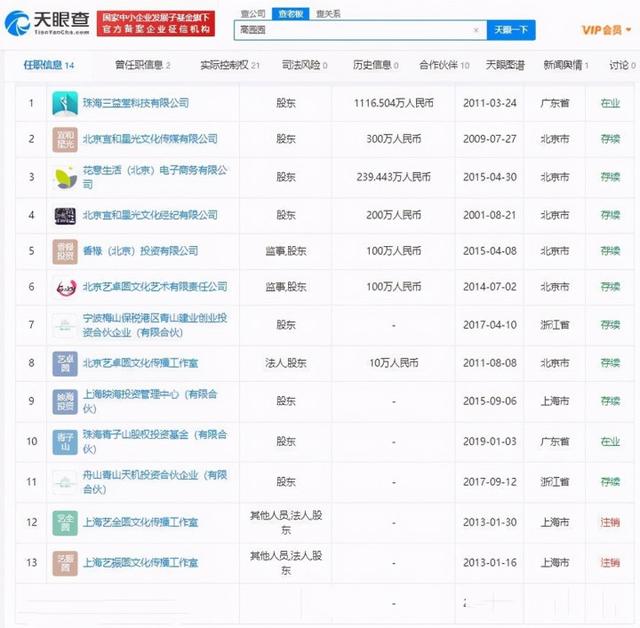The image size is (640, 628).
Task: Select the 10万人民币 capital cell
Action: coord(393,363)
